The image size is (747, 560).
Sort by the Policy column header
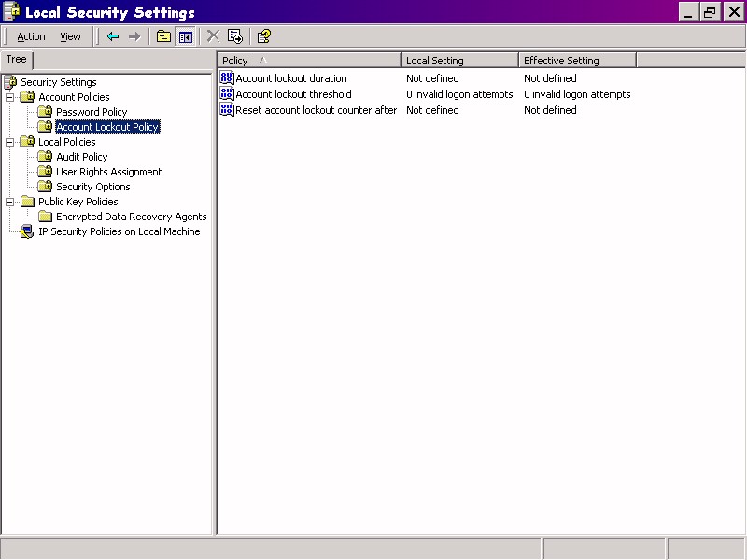pyautogui.click(x=235, y=61)
